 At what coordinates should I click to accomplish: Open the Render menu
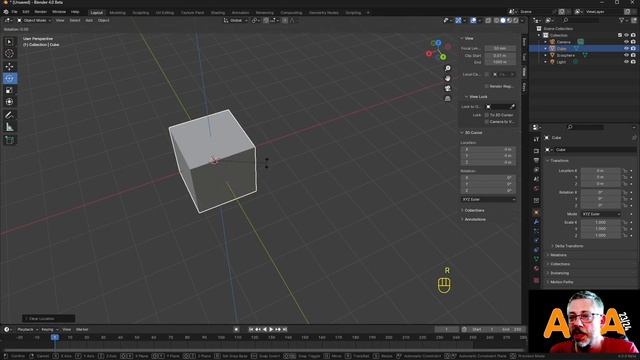coord(40,12)
